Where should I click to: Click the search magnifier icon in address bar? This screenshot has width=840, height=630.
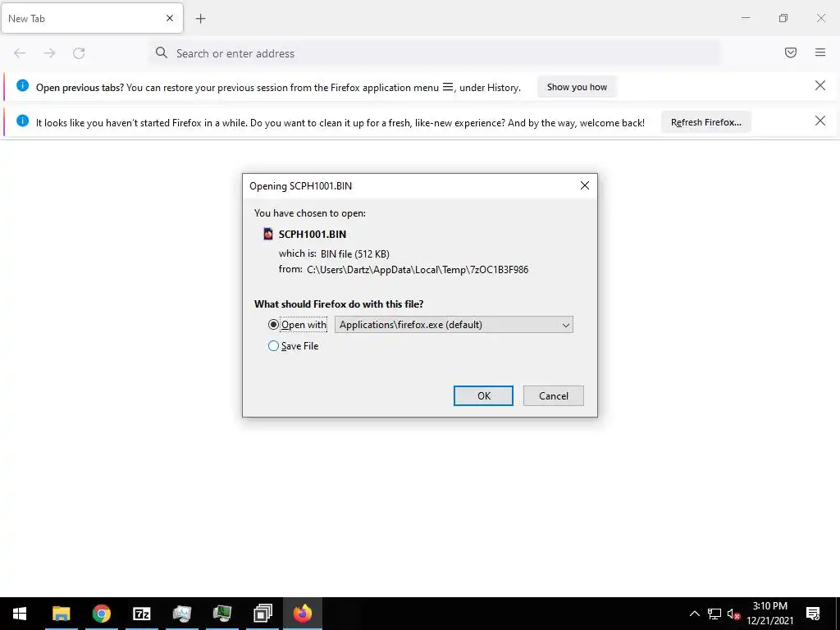click(162, 52)
